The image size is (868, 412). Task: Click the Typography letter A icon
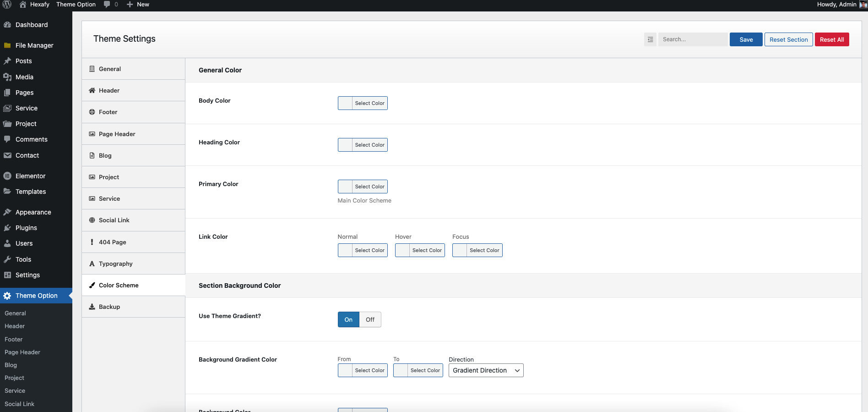pos(92,264)
